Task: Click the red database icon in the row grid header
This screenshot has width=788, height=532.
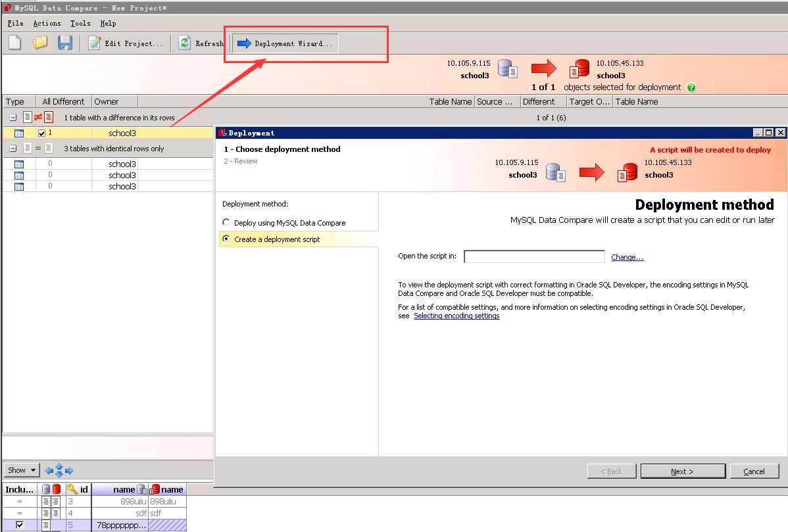Action: (57, 489)
